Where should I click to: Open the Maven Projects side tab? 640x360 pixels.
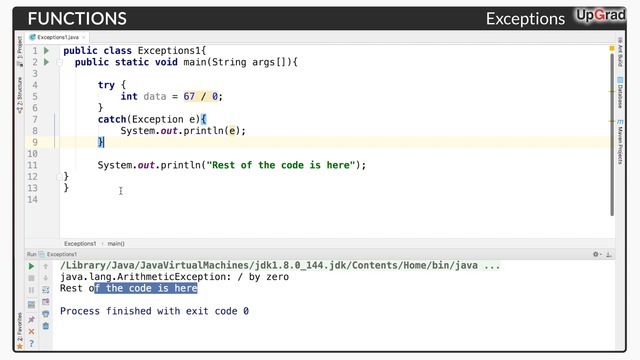(x=620, y=142)
